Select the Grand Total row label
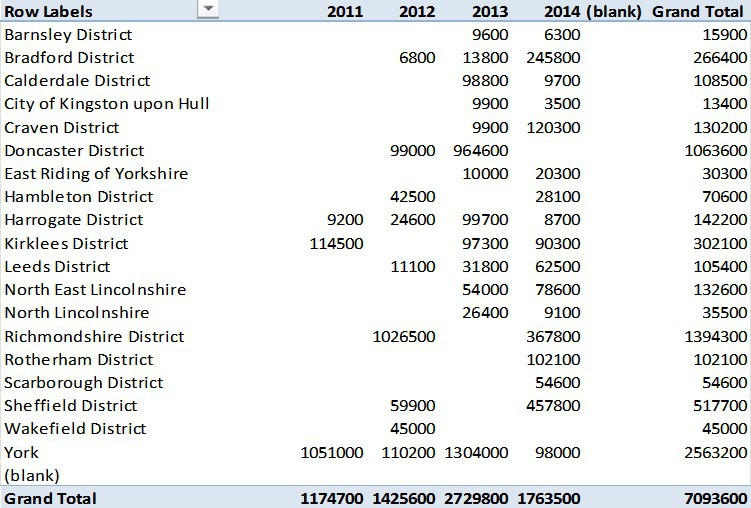 point(51,498)
